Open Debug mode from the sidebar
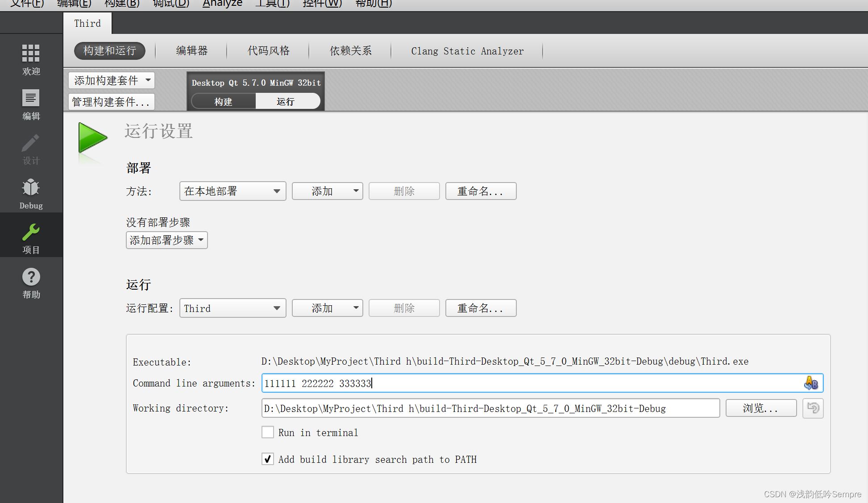Screen dimensions: 868x503 pyautogui.click(x=31, y=193)
